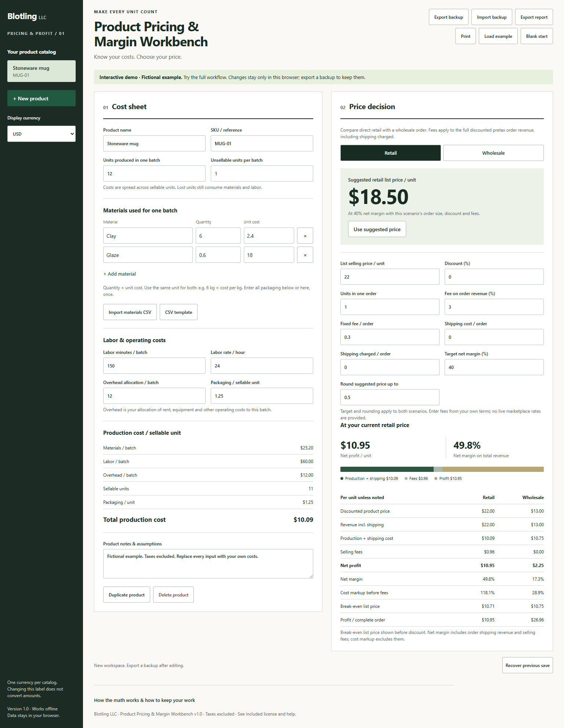Focus the Labor minutes / batch field
Screen dimensions: 564x728
tap(154, 366)
